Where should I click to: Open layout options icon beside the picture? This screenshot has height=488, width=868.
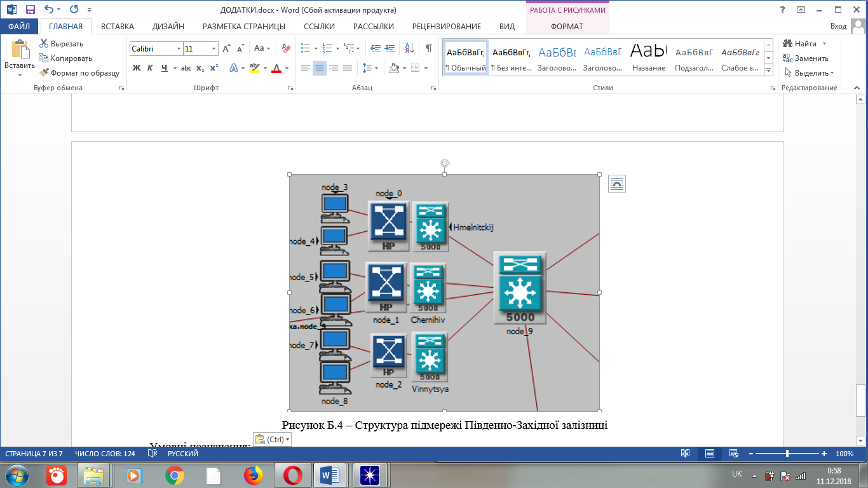pyautogui.click(x=616, y=184)
